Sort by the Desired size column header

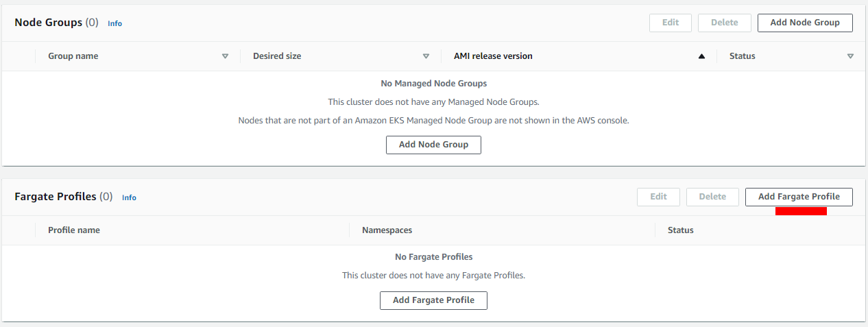[277, 56]
